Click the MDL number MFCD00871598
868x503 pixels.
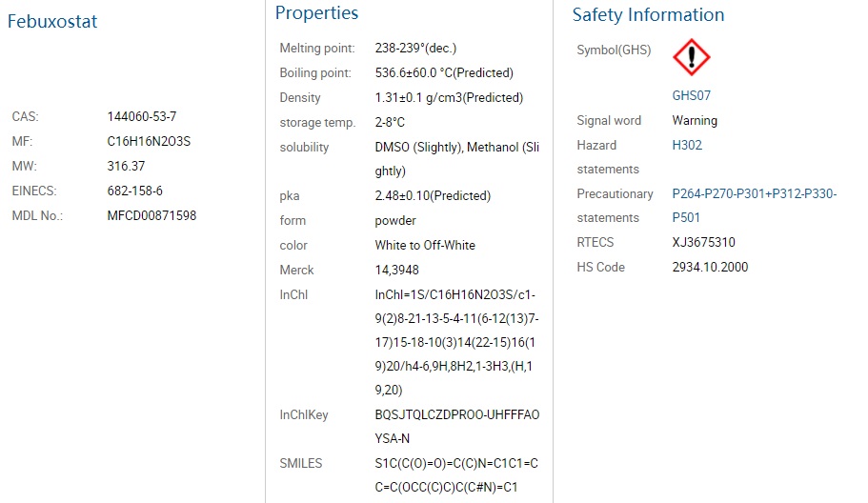click(151, 216)
